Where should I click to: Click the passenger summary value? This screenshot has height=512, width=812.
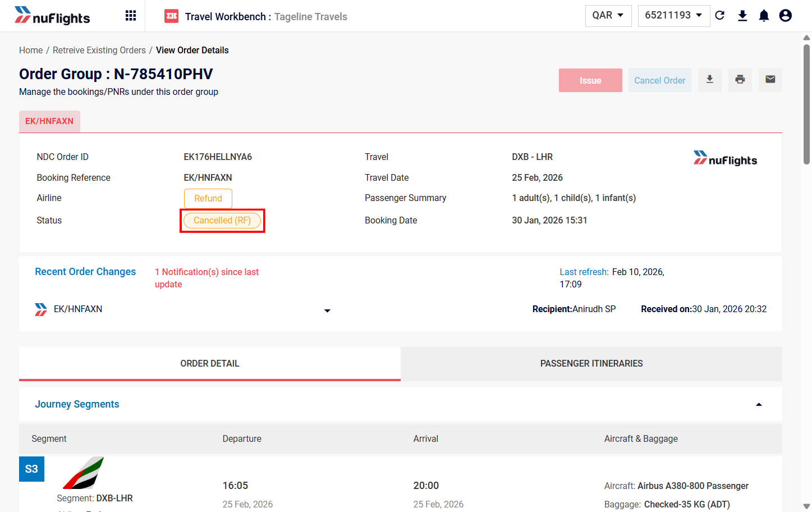pos(574,198)
